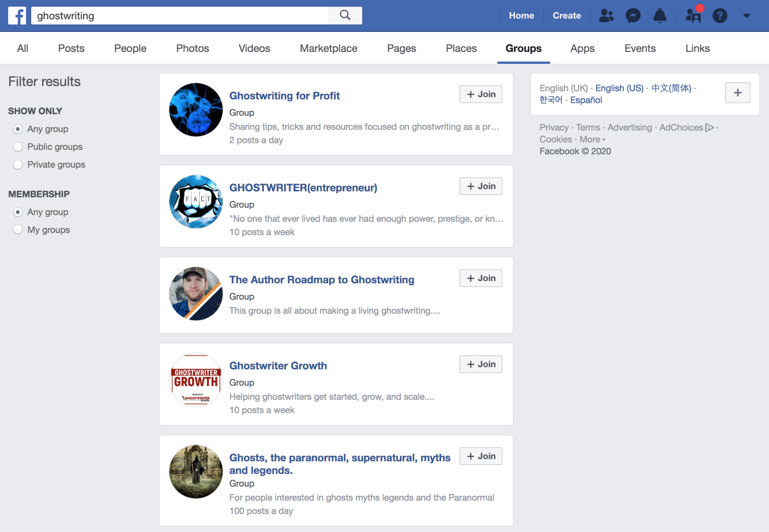Click the Ghostwriter Growth logo thumbnail
The width and height of the screenshot is (769, 532).
pos(196,379)
